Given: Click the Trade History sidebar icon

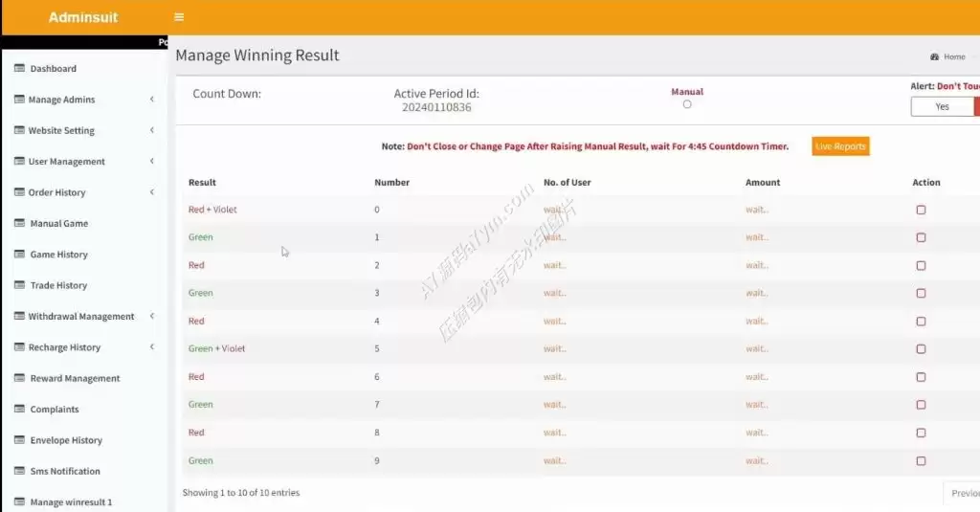Looking at the screenshot, I should tap(19, 285).
